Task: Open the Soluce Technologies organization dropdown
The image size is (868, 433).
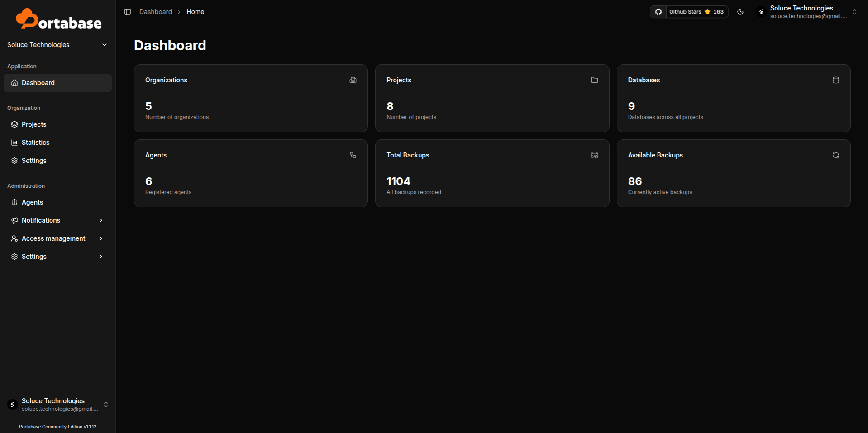Action: pyautogui.click(x=57, y=45)
